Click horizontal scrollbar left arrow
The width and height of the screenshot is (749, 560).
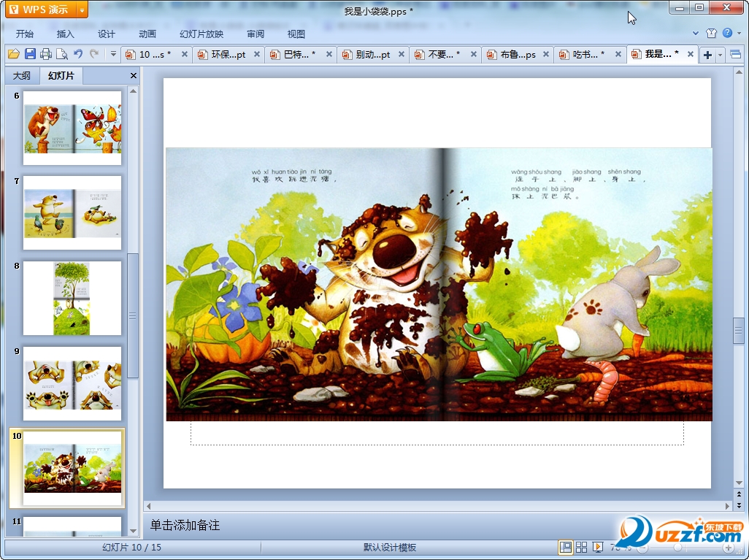[x=148, y=506]
